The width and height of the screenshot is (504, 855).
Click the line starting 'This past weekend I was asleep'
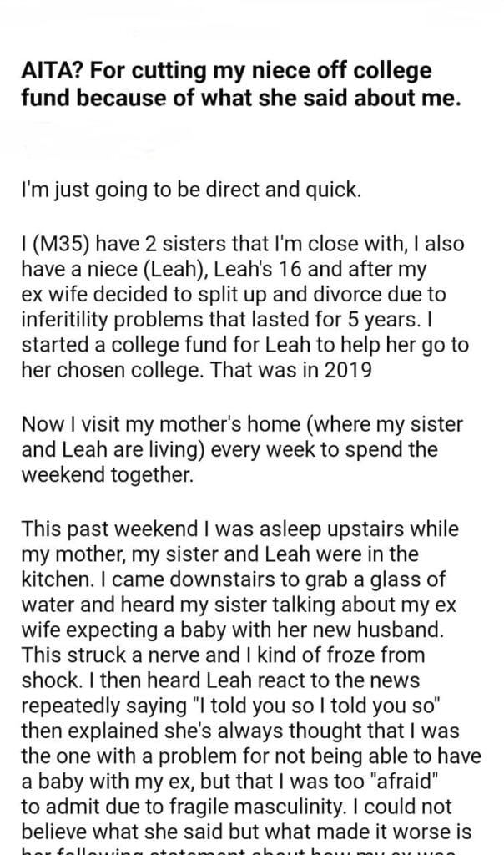(x=239, y=529)
